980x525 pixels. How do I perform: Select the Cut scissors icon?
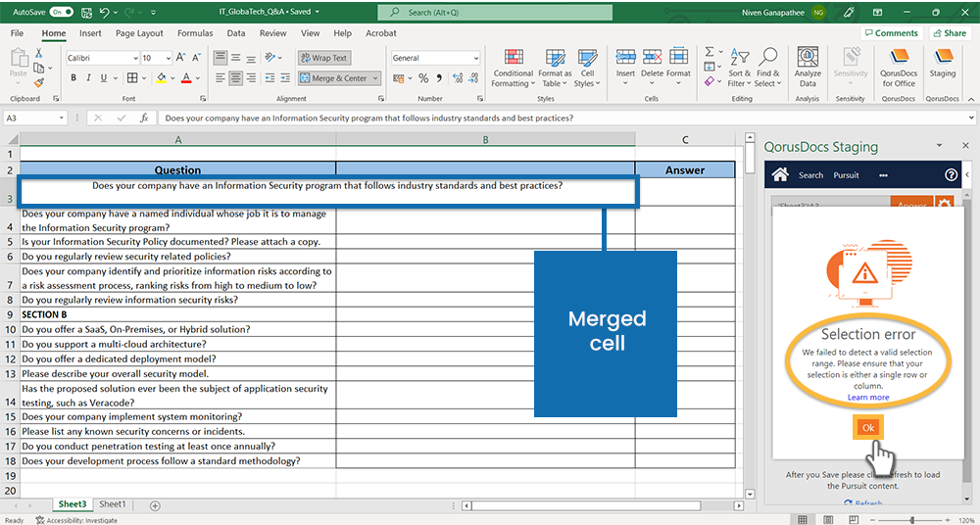(x=39, y=54)
